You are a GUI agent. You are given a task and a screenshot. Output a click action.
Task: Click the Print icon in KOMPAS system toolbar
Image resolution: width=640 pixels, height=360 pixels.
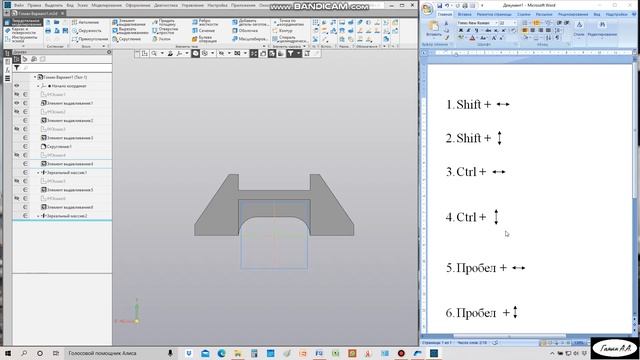pyautogui.click(x=48, y=31)
